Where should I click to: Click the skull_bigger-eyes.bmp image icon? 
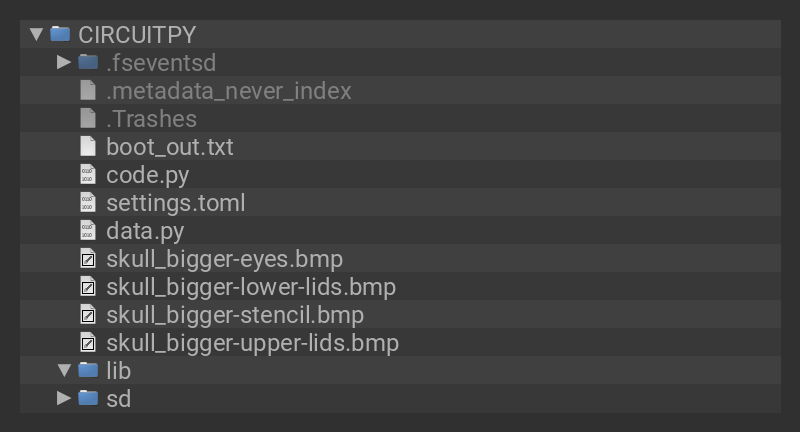88,259
